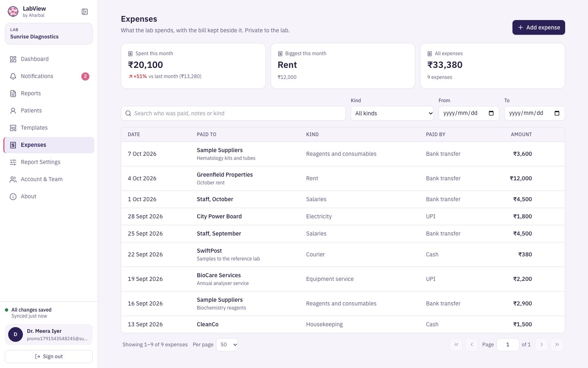588x368 pixels.
Task: Click the notifications badge showing 2
Action: (x=85, y=76)
